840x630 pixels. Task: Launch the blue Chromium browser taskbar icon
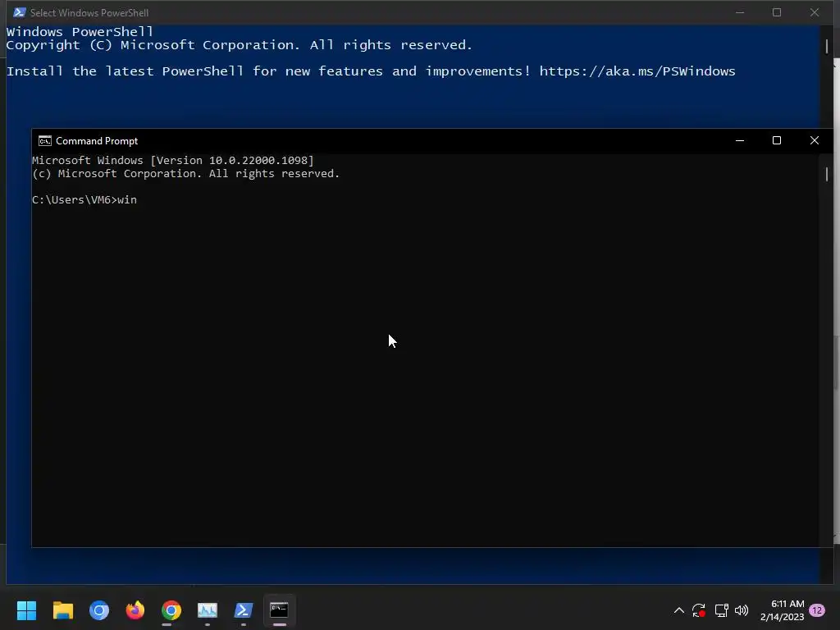click(99, 609)
